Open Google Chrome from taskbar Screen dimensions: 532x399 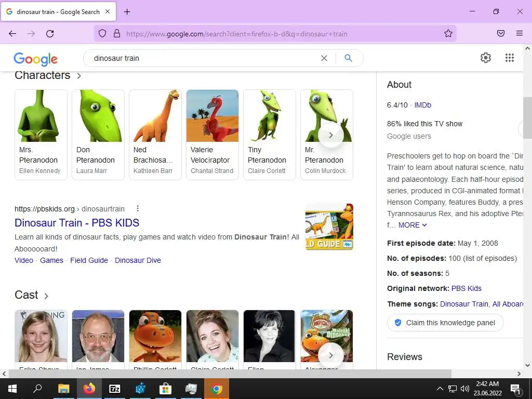coord(217,389)
